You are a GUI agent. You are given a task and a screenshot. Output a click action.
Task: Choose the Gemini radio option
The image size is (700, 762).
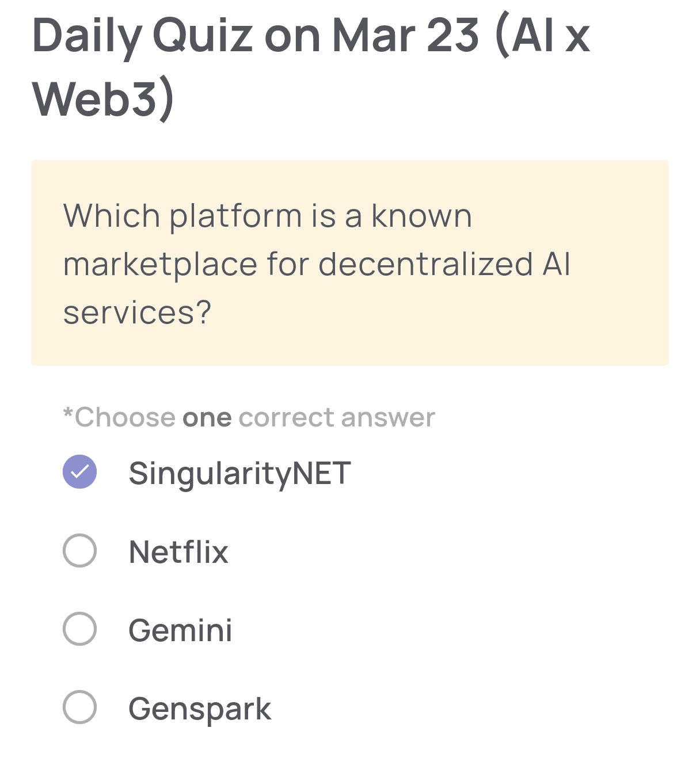79,628
